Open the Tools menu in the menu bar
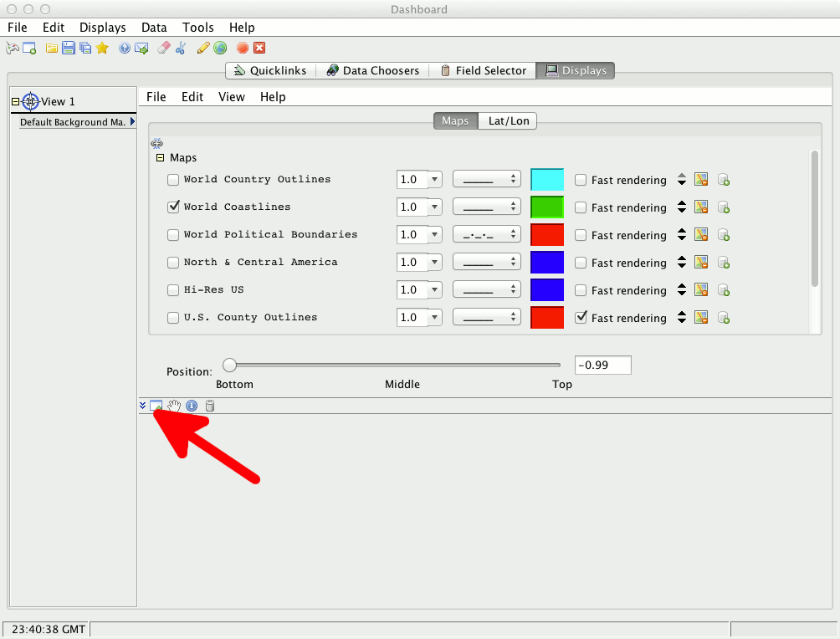Screen dimensions: 840x639 pyautogui.click(x=198, y=28)
